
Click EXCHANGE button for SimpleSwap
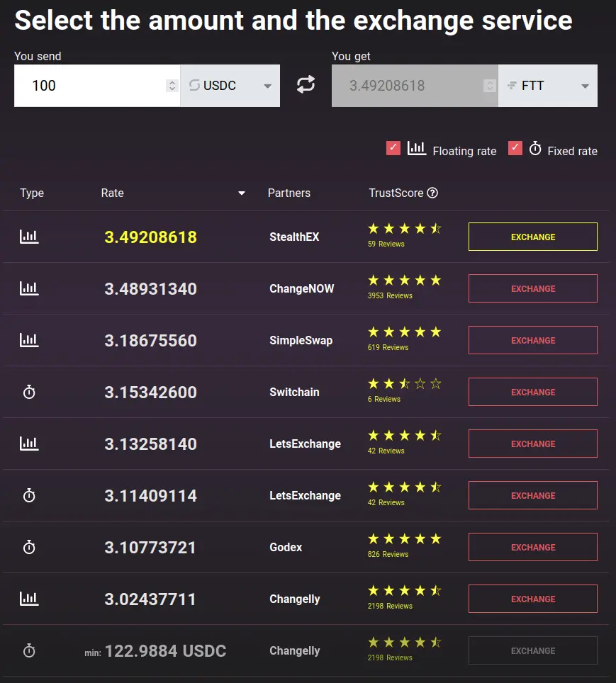tap(533, 340)
